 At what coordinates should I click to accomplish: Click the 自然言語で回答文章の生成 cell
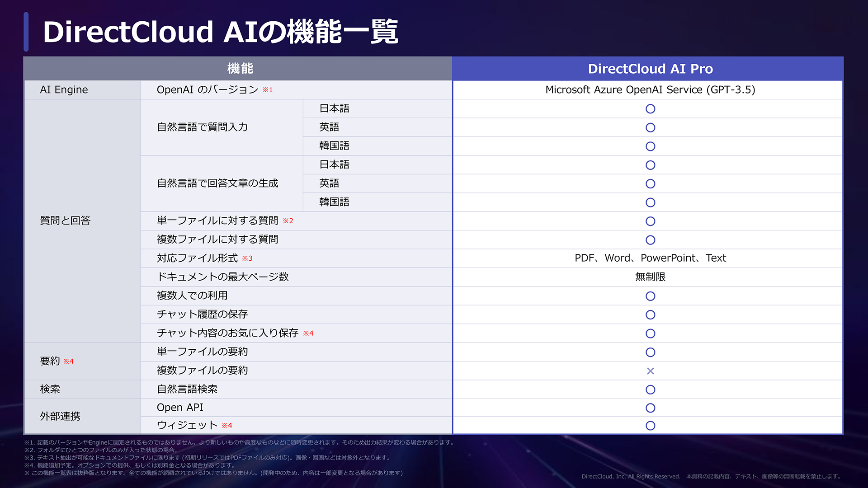[x=222, y=183]
